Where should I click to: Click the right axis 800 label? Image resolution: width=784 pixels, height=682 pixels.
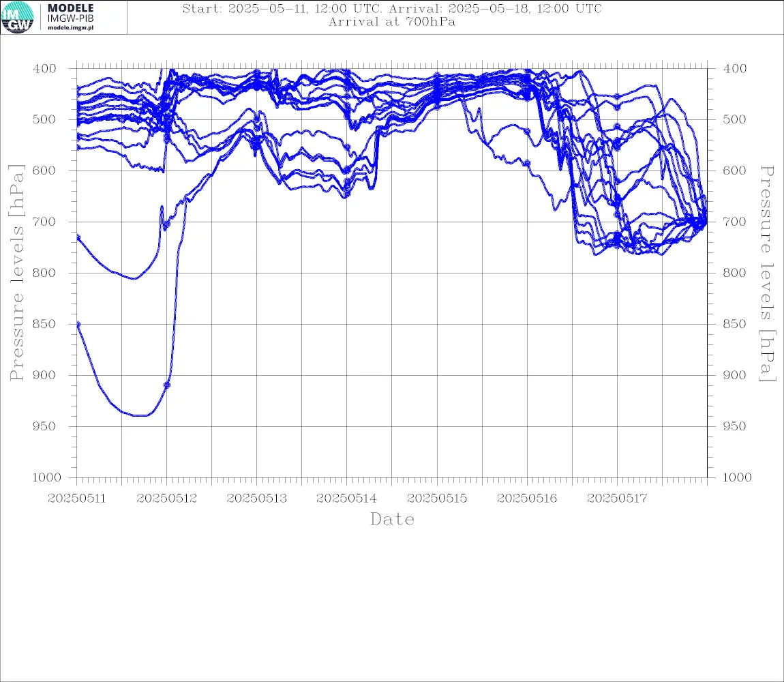tap(735, 273)
